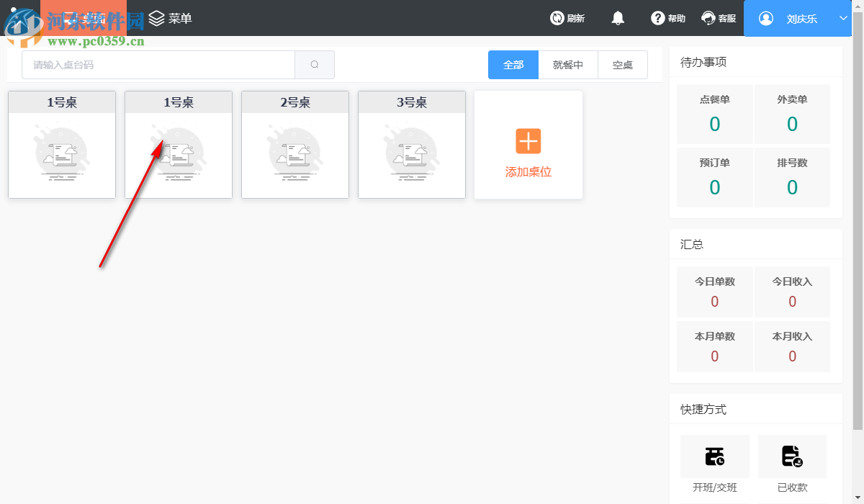
Task: Switch to the 全部 filter
Action: coord(513,64)
